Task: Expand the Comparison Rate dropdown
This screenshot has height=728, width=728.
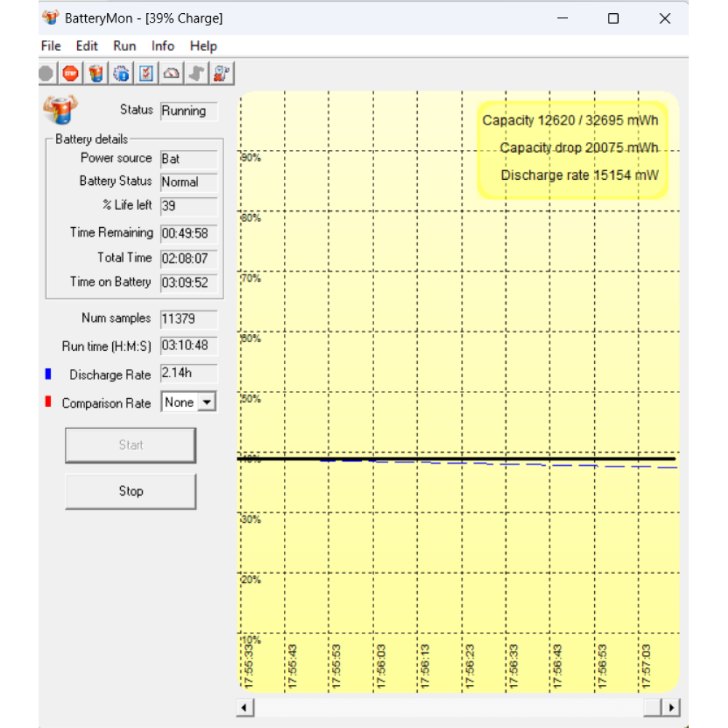Action: (x=207, y=402)
